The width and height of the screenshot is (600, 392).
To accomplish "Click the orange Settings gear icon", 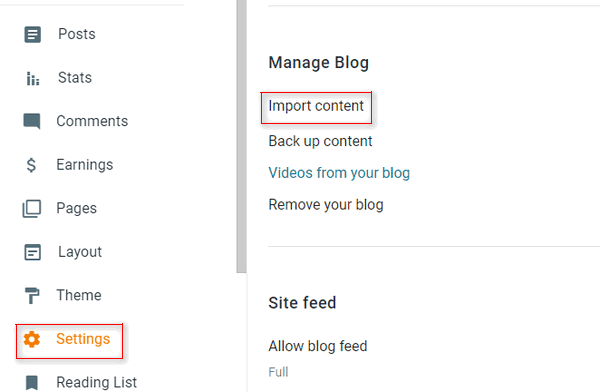I will click(32, 339).
